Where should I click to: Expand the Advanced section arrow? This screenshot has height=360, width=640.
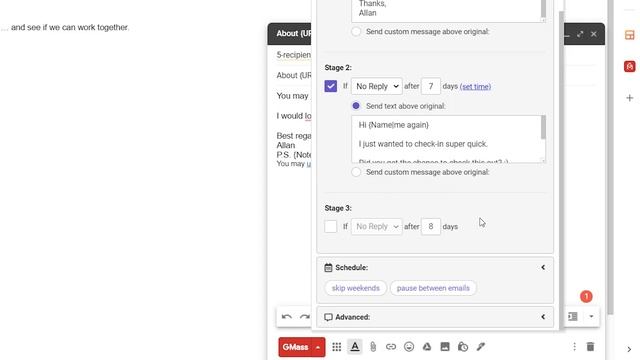click(x=543, y=317)
